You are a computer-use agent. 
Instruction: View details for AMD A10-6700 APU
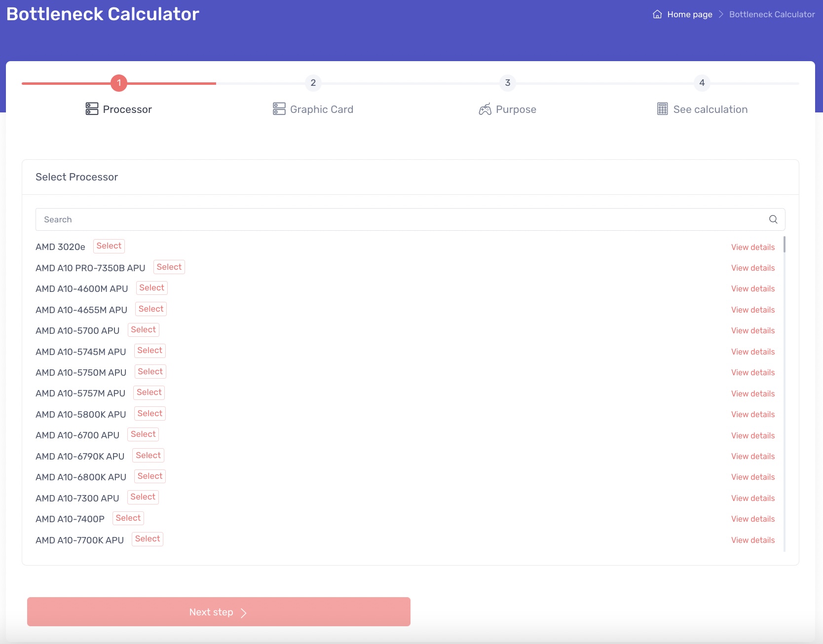753,435
